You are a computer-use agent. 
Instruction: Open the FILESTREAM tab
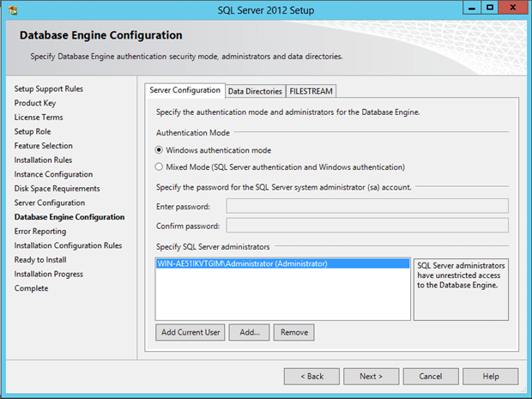(x=311, y=91)
